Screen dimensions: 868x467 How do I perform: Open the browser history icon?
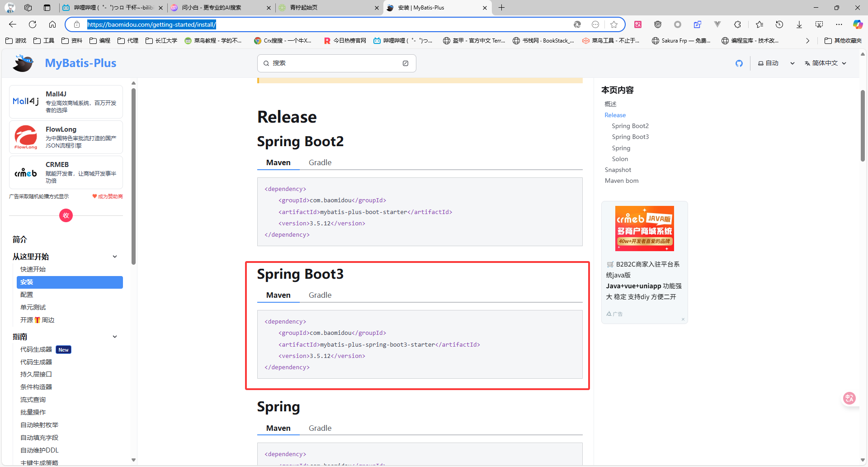pyautogui.click(x=779, y=24)
